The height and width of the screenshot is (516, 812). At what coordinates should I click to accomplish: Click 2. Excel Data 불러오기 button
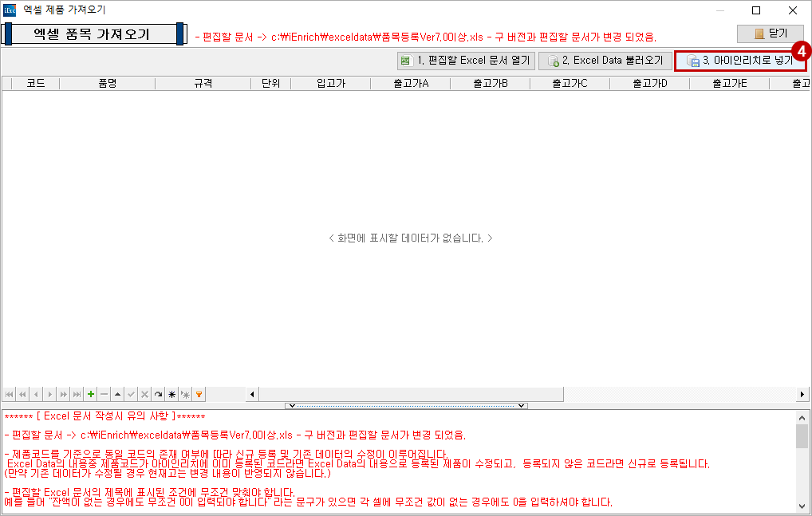click(605, 61)
